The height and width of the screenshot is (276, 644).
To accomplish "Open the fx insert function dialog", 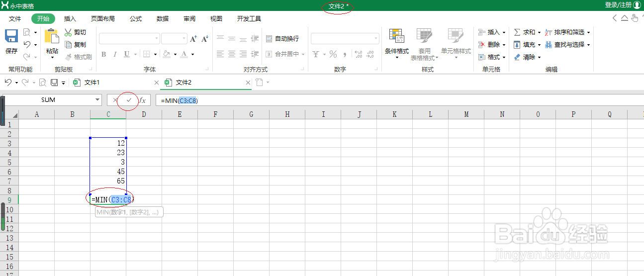I will 142,100.
